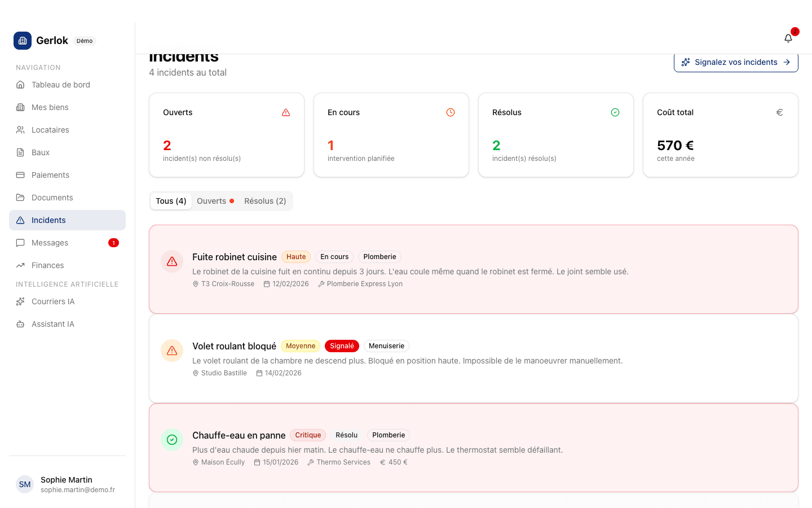Open the Assistant IA page
The image size is (812, 508).
point(53,324)
